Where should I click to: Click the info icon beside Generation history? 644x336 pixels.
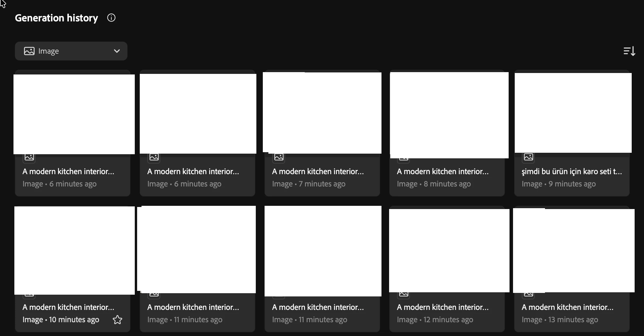pos(111,18)
